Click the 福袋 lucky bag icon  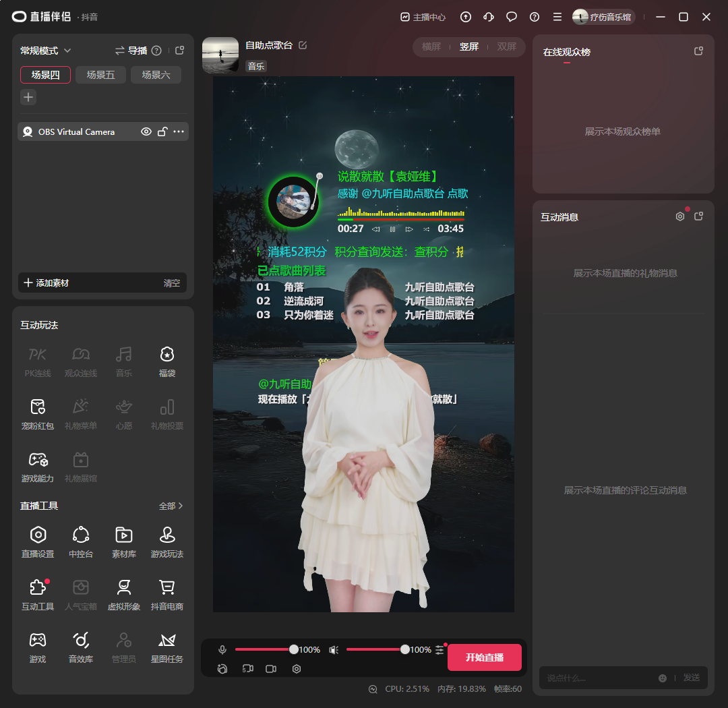[166, 361]
